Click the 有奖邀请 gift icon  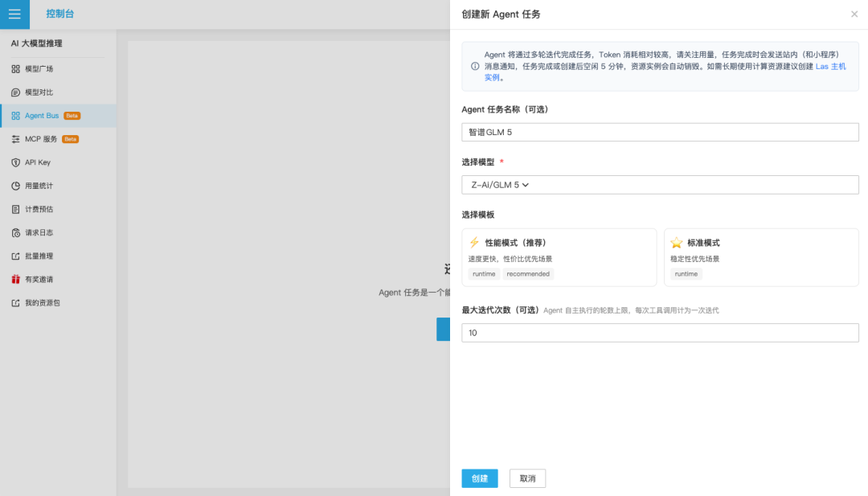(x=15, y=279)
